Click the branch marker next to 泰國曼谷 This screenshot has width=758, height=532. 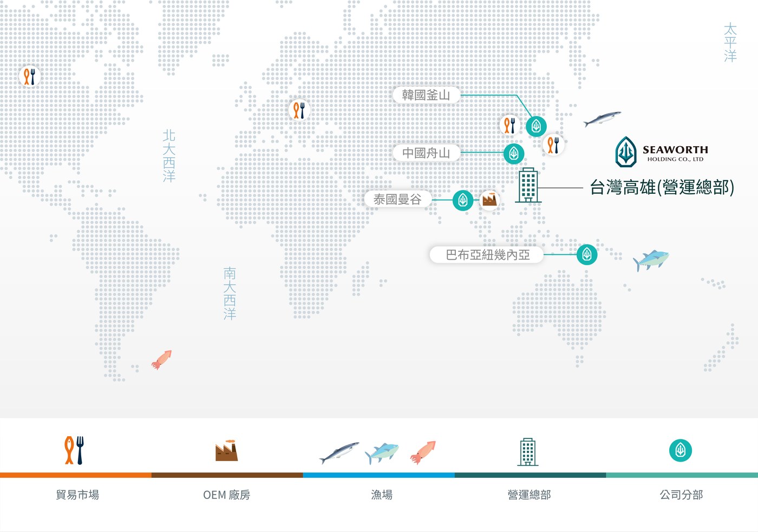click(463, 200)
